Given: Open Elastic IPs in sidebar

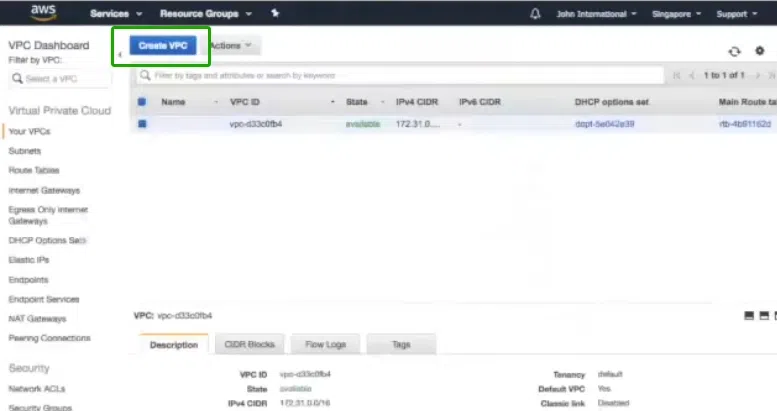Looking at the screenshot, I should pyautogui.click(x=29, y=260).
